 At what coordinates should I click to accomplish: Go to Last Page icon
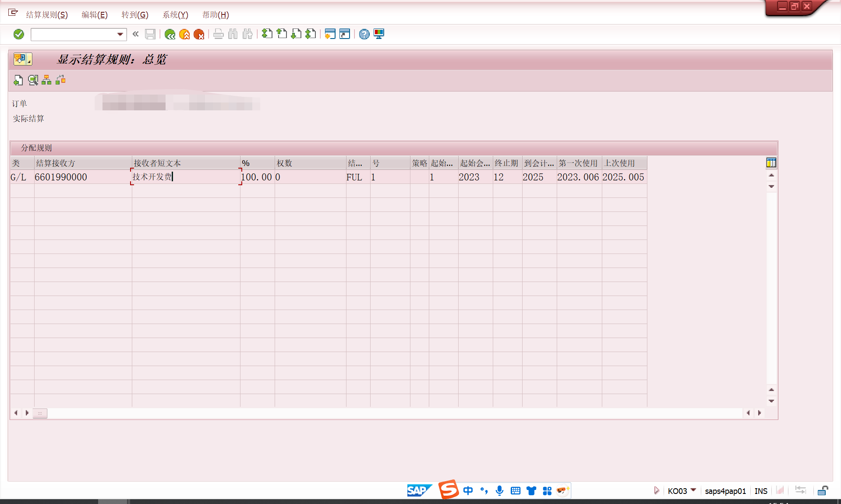311,34
